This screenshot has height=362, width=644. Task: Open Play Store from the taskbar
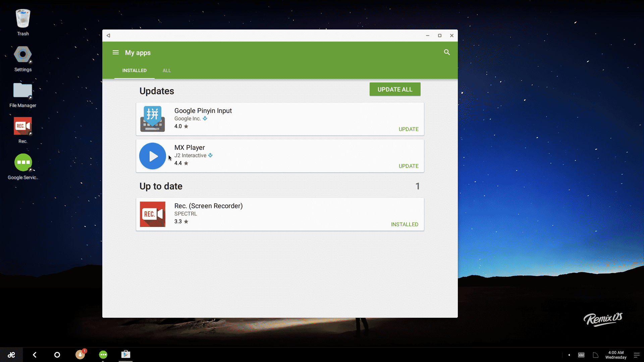(x=125, y=355)
